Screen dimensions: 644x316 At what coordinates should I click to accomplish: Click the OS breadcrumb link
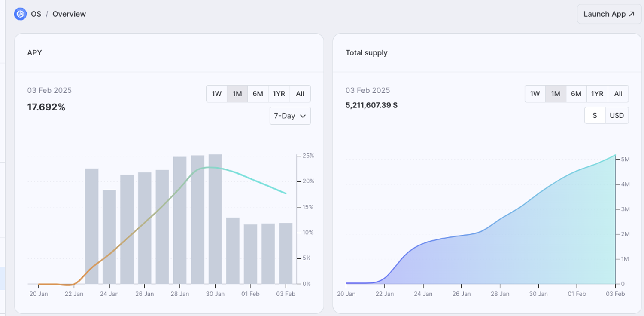pyautogui.click(x=36, y=14)
